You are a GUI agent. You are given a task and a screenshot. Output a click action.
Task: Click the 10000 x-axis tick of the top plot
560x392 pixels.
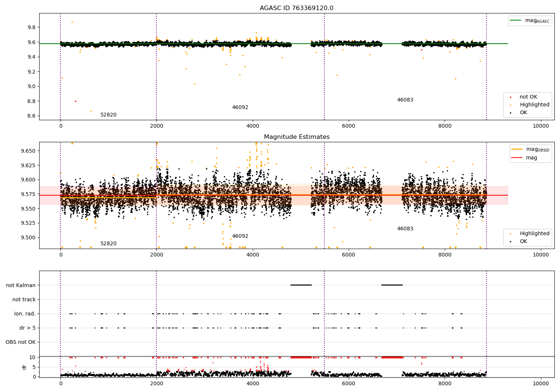(541, 126)
